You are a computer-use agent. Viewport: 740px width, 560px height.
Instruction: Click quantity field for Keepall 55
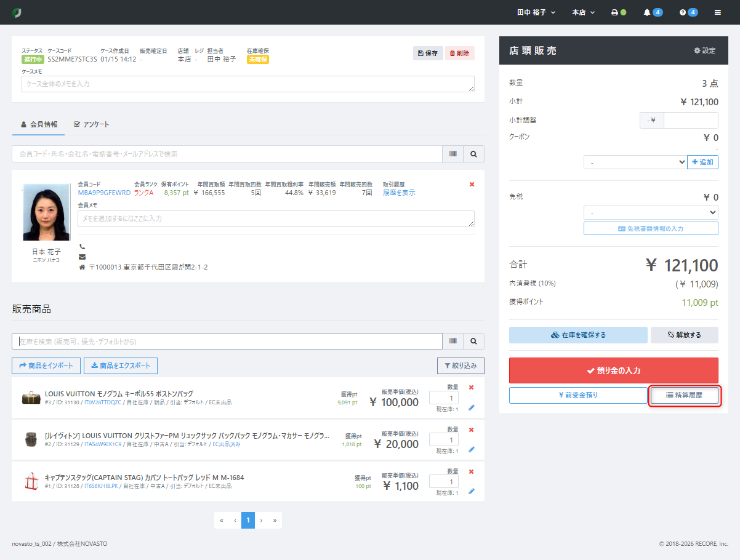[x=444, y=398]
